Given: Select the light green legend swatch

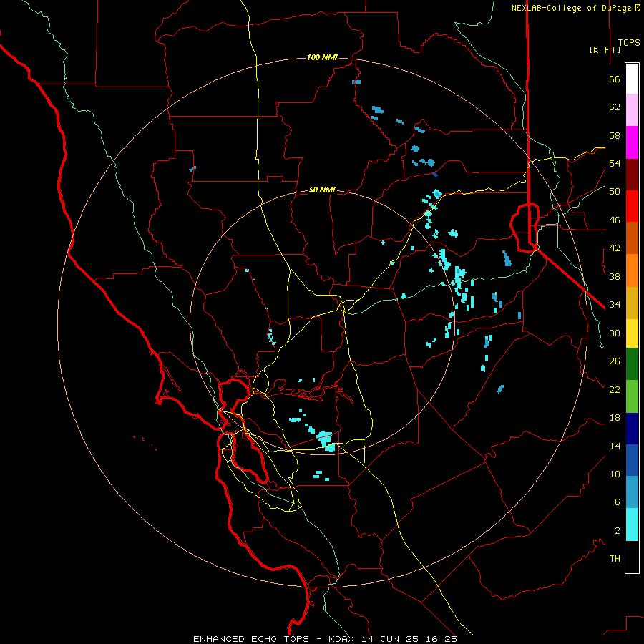Looking at the screenshot, I should click(x=632, y=396).
